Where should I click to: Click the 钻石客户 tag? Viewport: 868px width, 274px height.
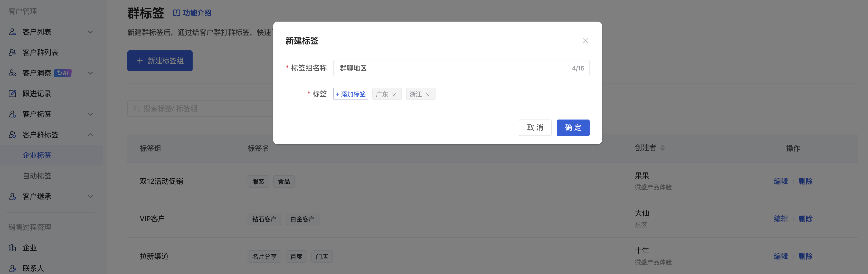[264, 219]
